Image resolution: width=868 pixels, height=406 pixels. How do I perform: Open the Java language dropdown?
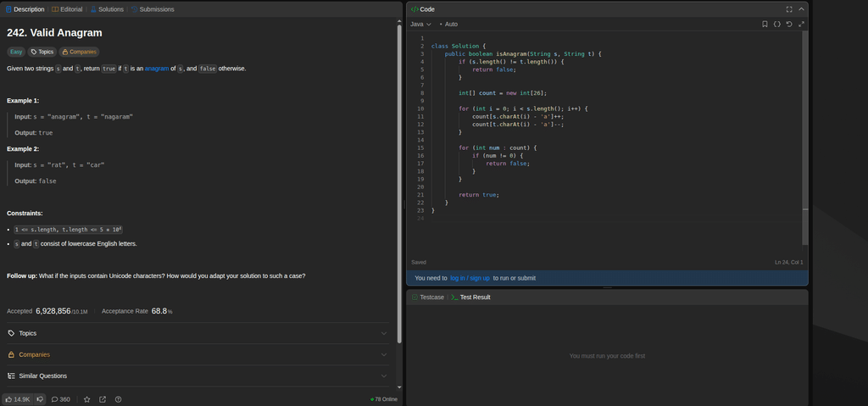pos(420,25)
